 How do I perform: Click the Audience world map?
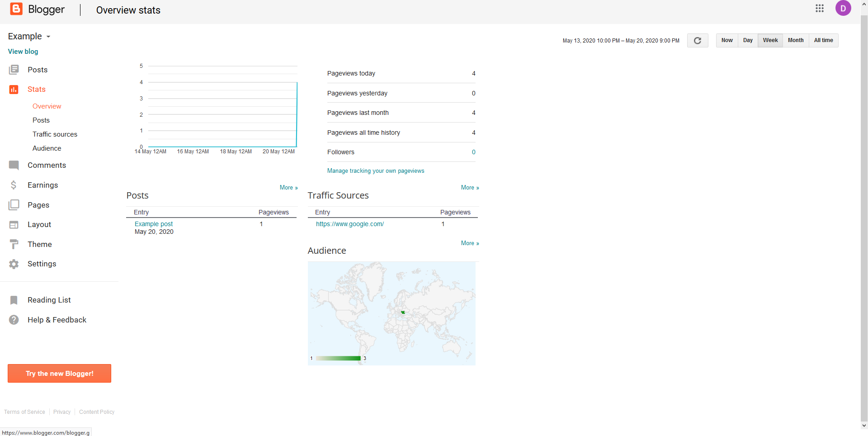tap(392, 313)
